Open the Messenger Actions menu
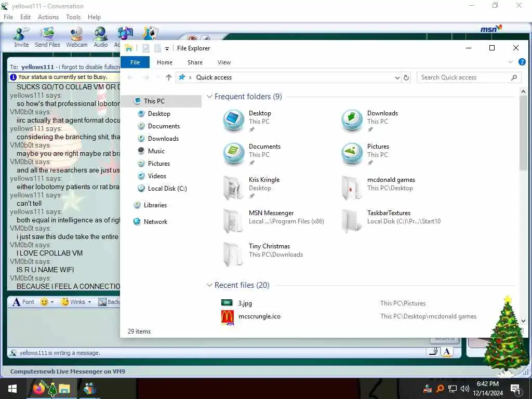Viewport: 532px width, 399px height. 48,17
